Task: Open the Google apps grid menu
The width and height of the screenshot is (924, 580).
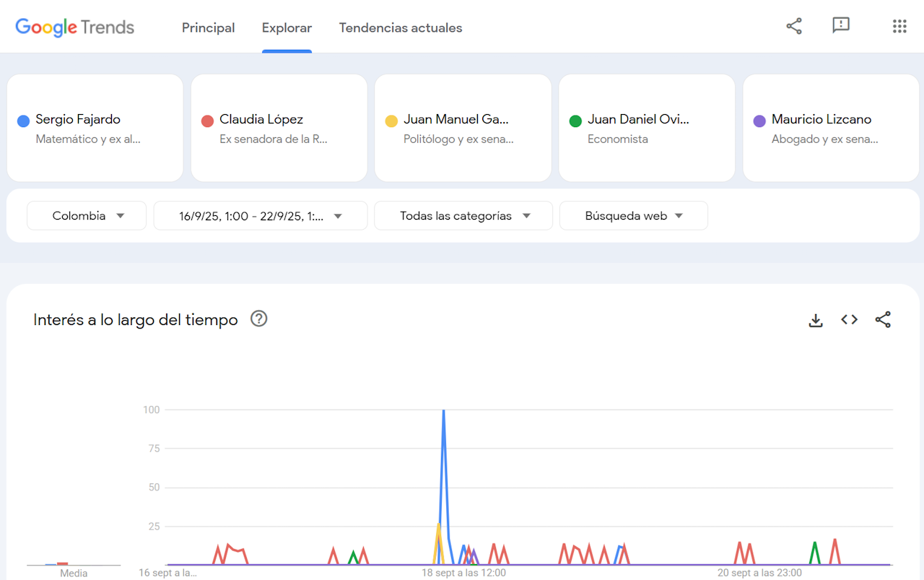Action: (899, 26)
